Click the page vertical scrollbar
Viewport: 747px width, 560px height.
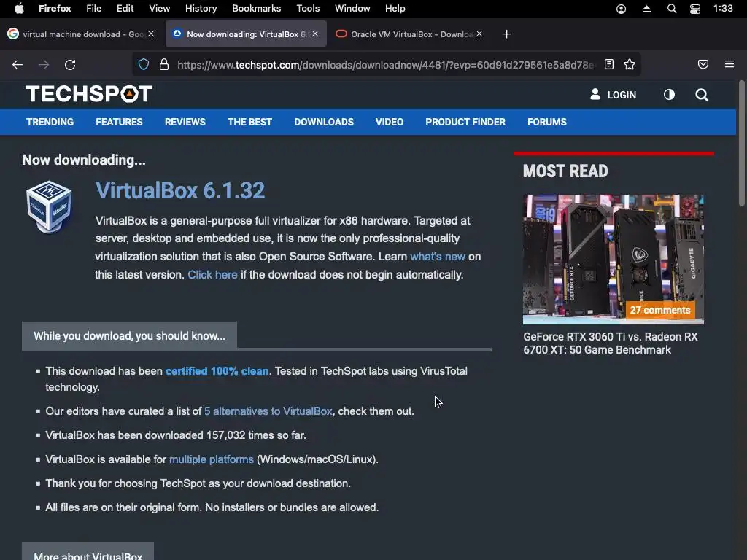[742, 144]
